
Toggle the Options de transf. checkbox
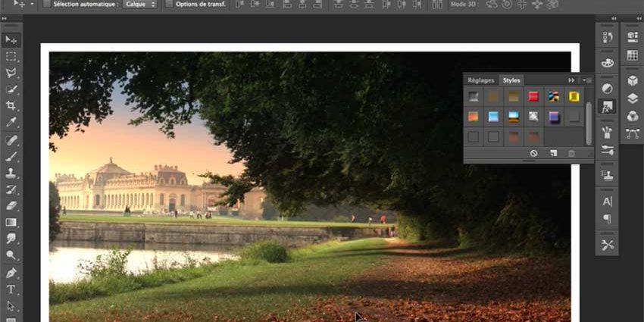(169, 5)
